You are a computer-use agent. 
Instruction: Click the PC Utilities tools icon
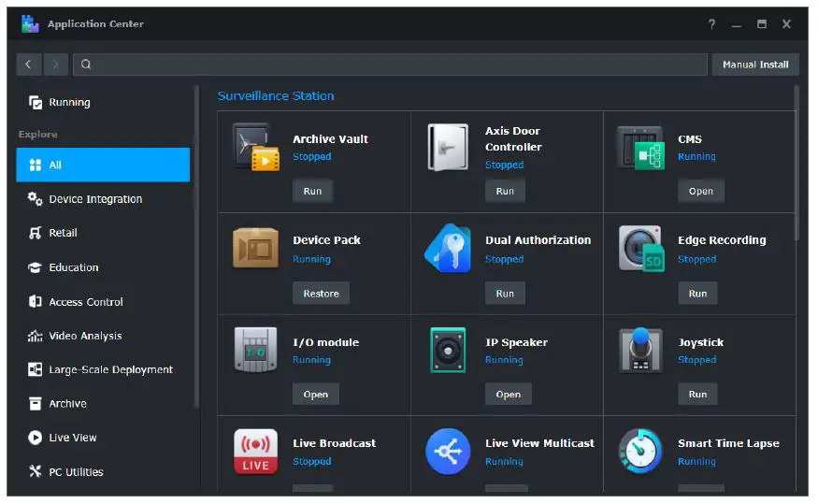click(35, 471)
